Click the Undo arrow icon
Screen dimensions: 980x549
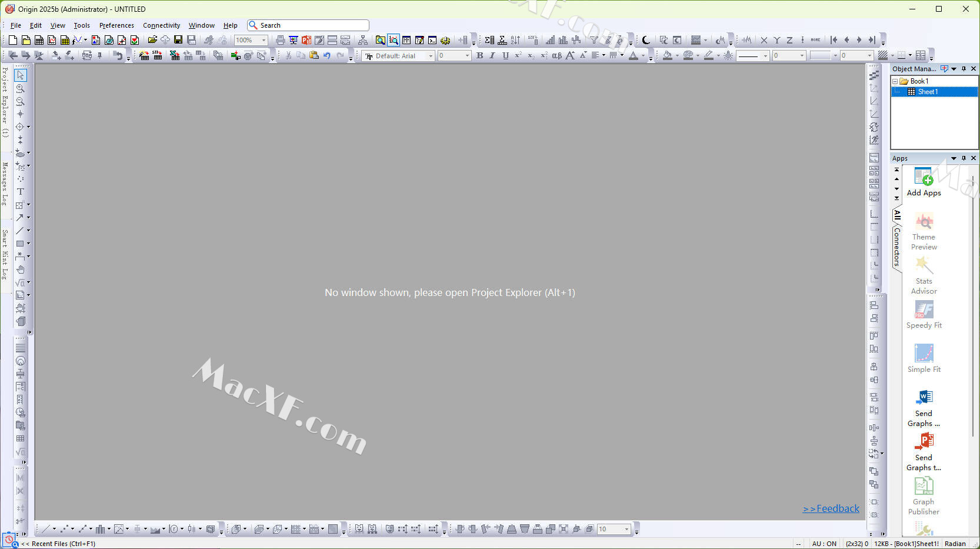tap(327, 55)
